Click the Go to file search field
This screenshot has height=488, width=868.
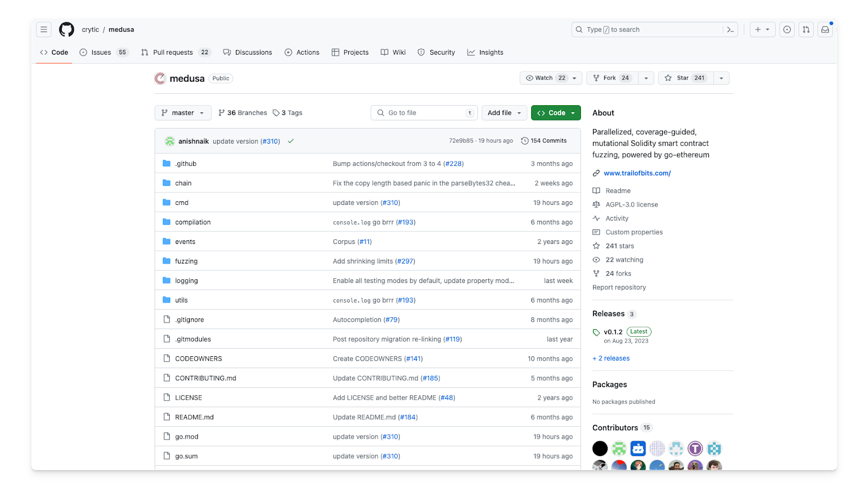pos(424,112)
